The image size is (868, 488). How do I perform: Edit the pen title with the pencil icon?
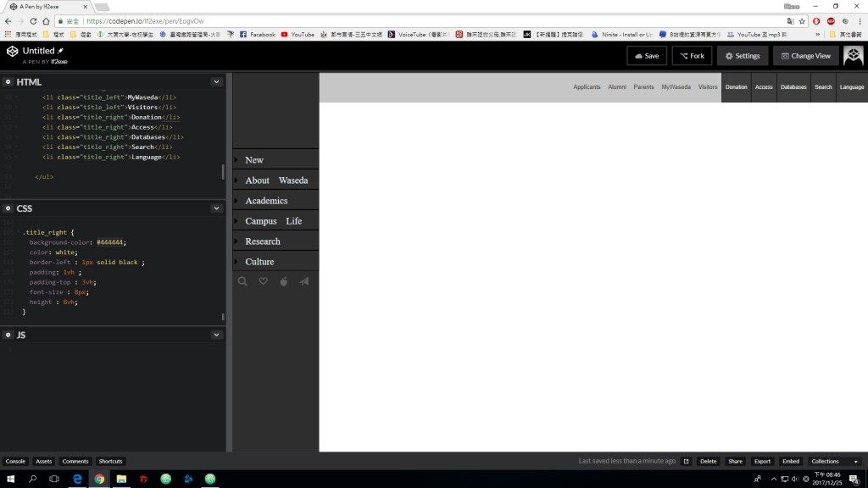pos(61,51)
